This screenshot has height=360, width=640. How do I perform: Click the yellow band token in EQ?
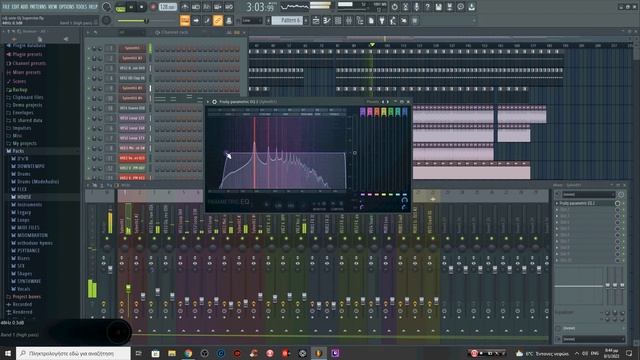coord(384,111)
